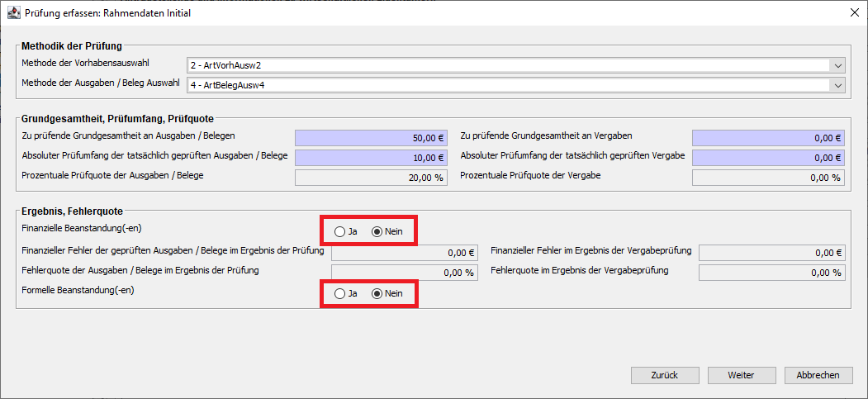Click the 'Ergebnis, Fehlerquote' group heading
The image size is (868, 399).
coord(72,211)
